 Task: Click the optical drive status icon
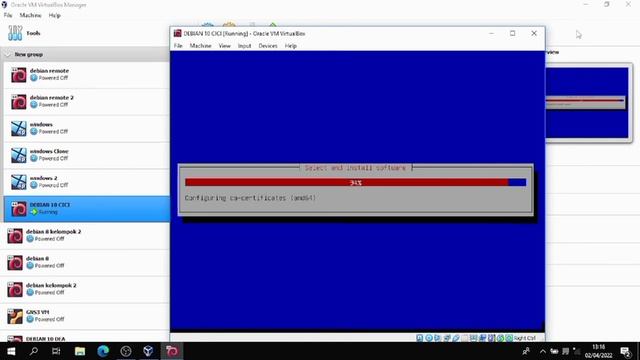[429, 338]
